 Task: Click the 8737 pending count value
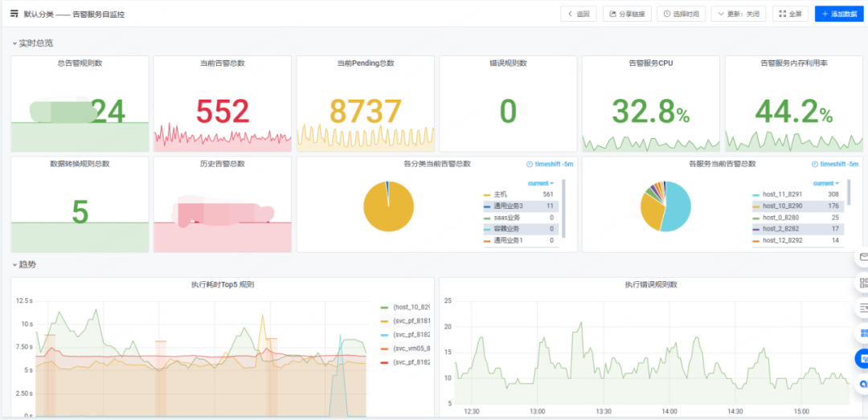366,112
